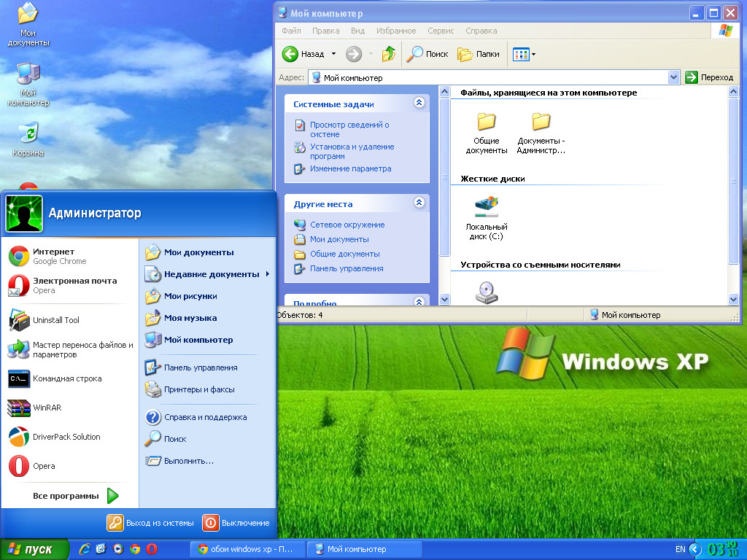Viewport: 747px width, 560px height.
Task: Open the Файл menu
Action: pos(291,31)
